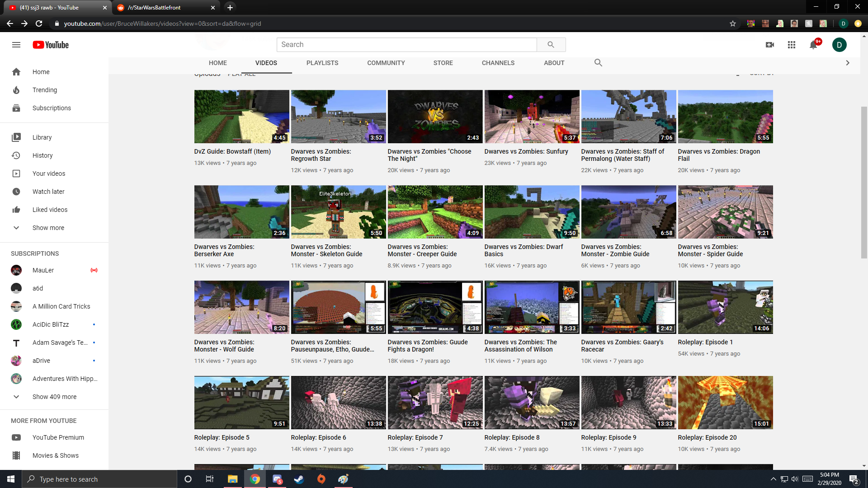
Task: Open Adventures With Hipp... subscription channel
Action: tap(54, 379)
